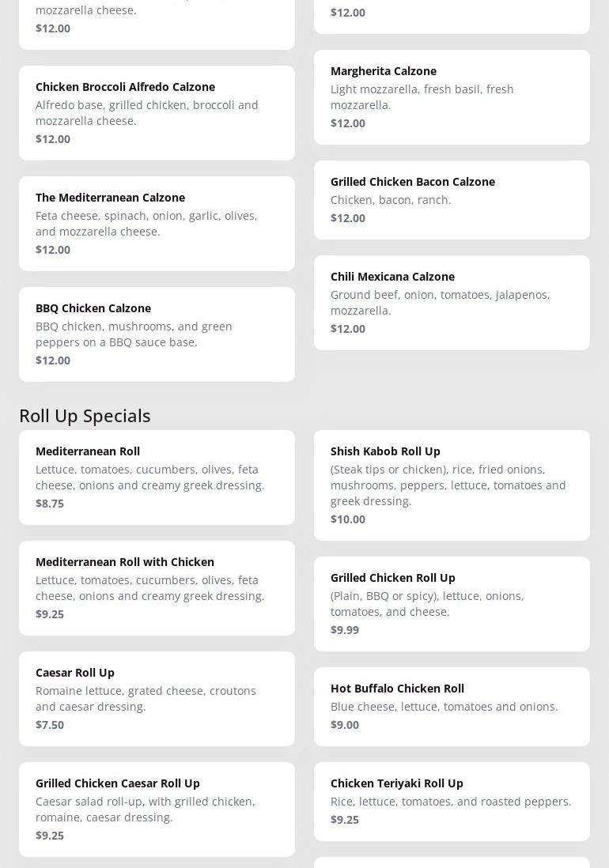Select Mediterranean Roll with Chicken
The image size is (609, 868).
coord(157,587)
